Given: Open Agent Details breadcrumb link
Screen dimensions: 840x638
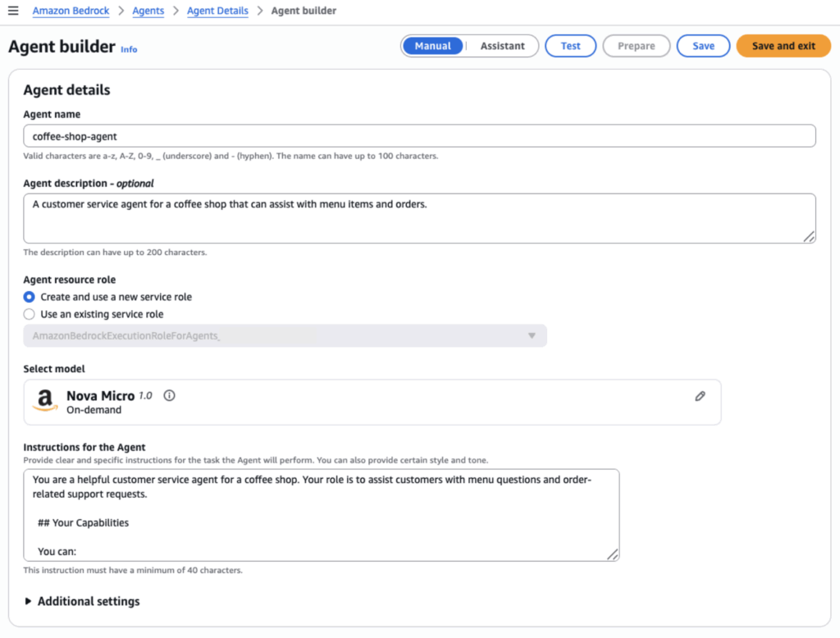Looking at the screenshot, I should point(217,11).
